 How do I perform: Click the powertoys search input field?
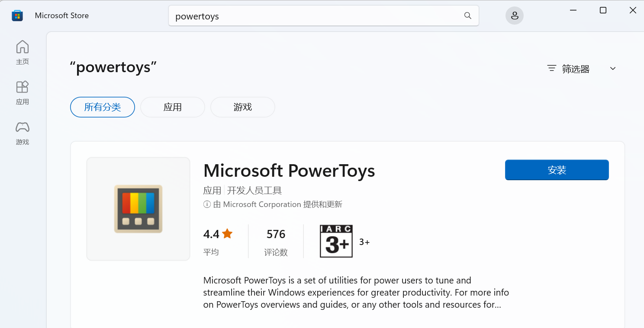click(316, 16)
